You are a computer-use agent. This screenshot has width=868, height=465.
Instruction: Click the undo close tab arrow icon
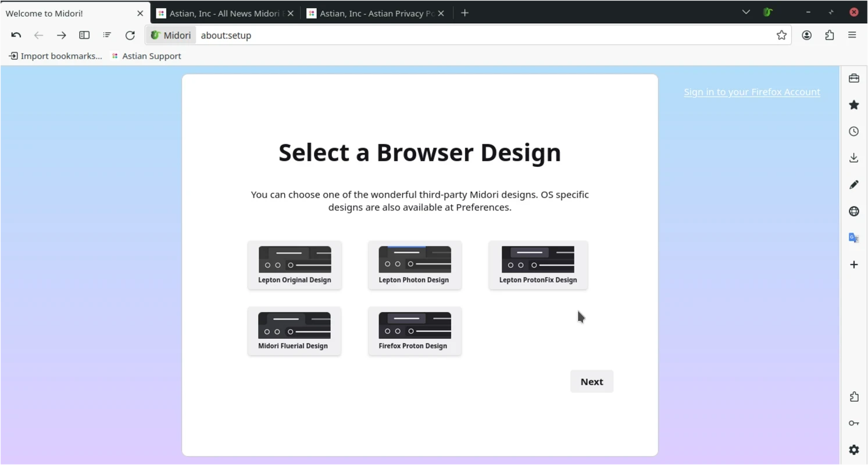(x=16, y=35)
